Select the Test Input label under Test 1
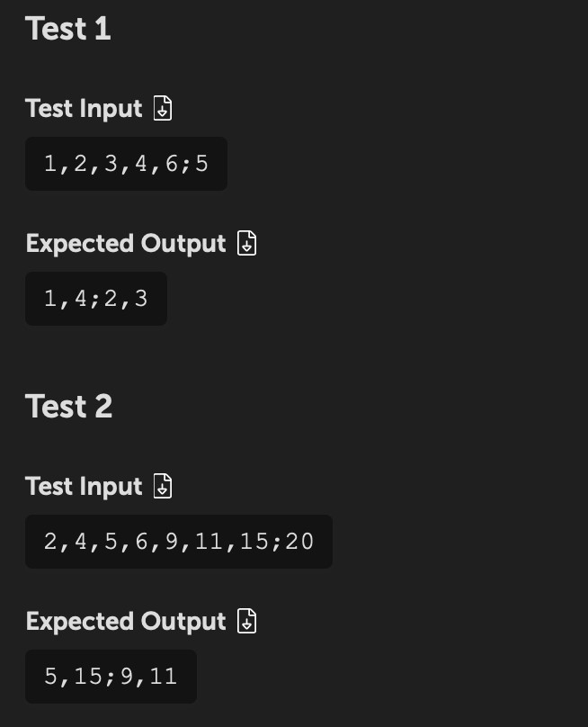The height and width of the screenshot is (727, 588). coord(83,109)
